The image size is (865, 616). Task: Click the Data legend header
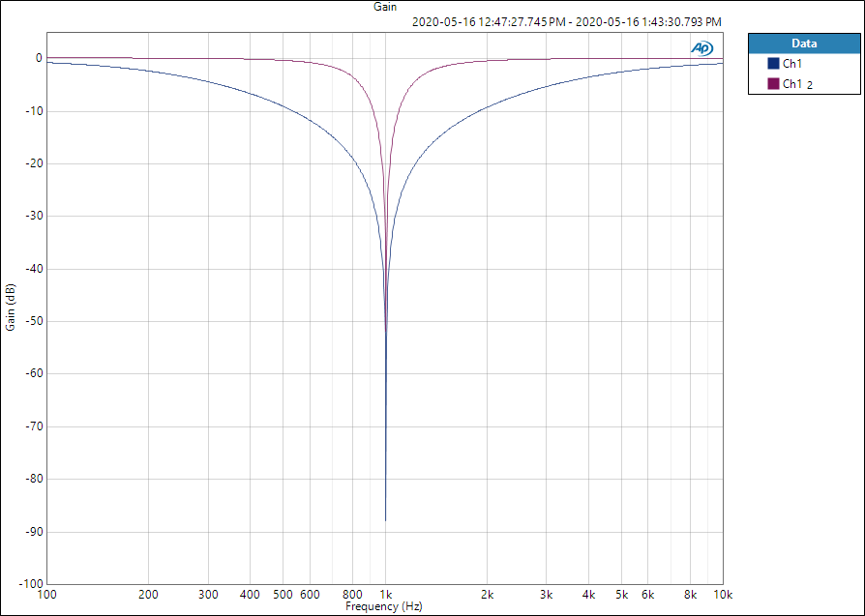pyautogui.click(x=804, y=43)
